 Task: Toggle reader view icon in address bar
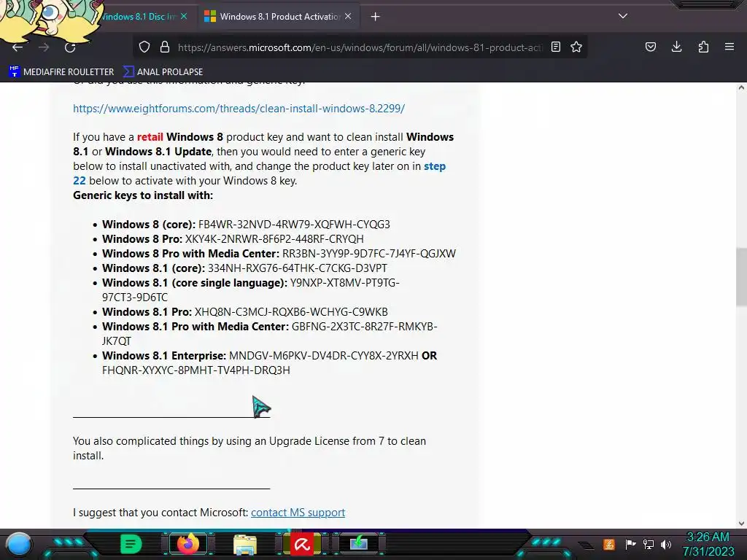pos(555,47)
